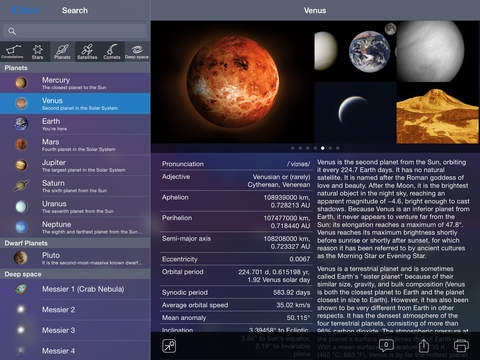Open the grayscale Venus clouds image
Screen dimensions: 480x360
coord(438,52)
